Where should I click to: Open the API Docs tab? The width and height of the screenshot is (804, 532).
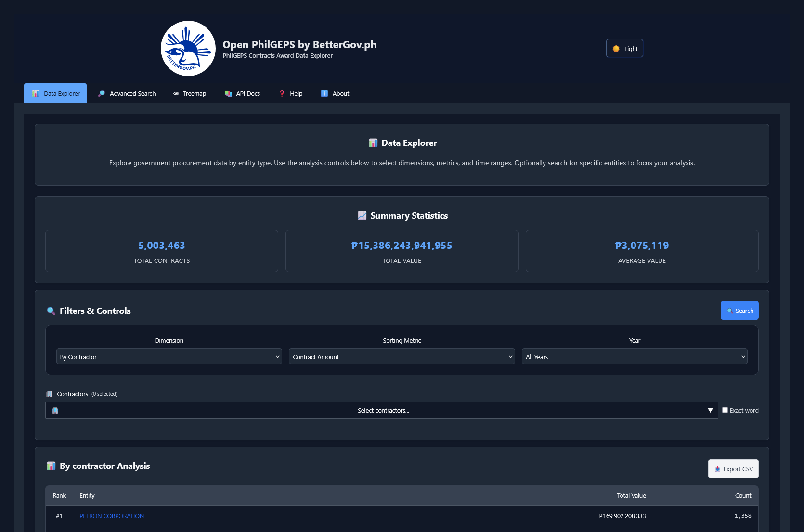[x=242, y=93]
